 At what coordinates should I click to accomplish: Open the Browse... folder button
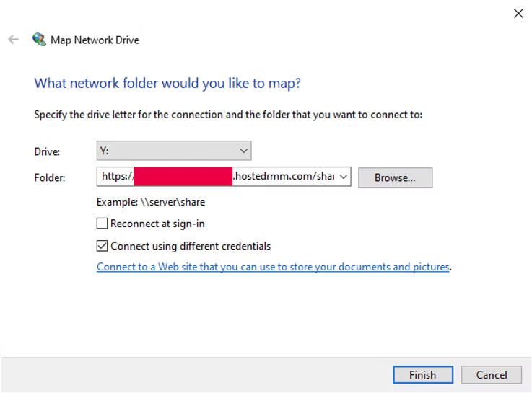(396, 177)
